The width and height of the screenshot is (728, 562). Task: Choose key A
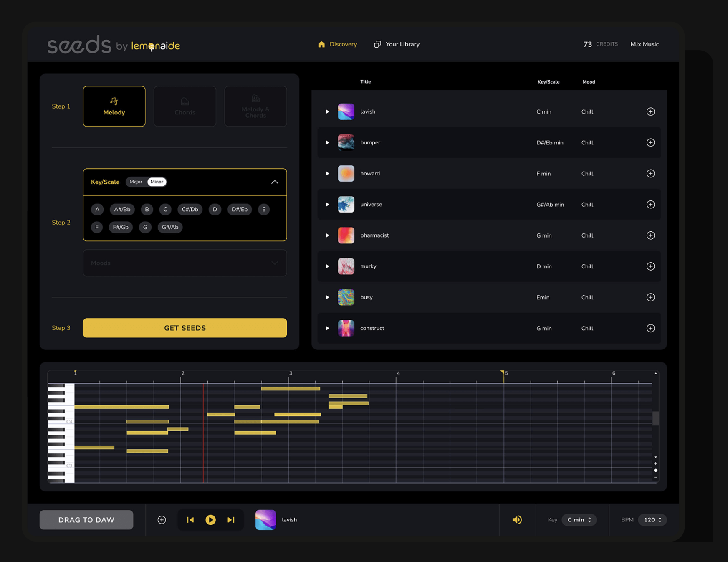click(97, 209)
